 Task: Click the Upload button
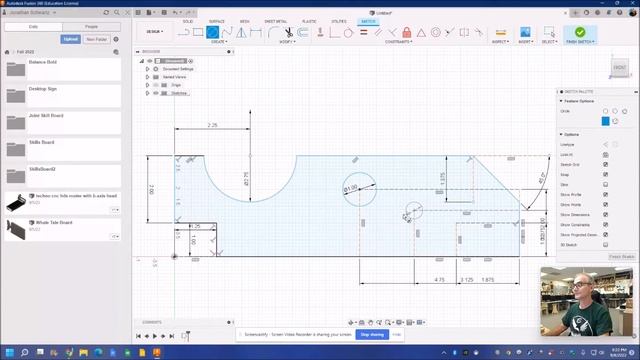71,39
